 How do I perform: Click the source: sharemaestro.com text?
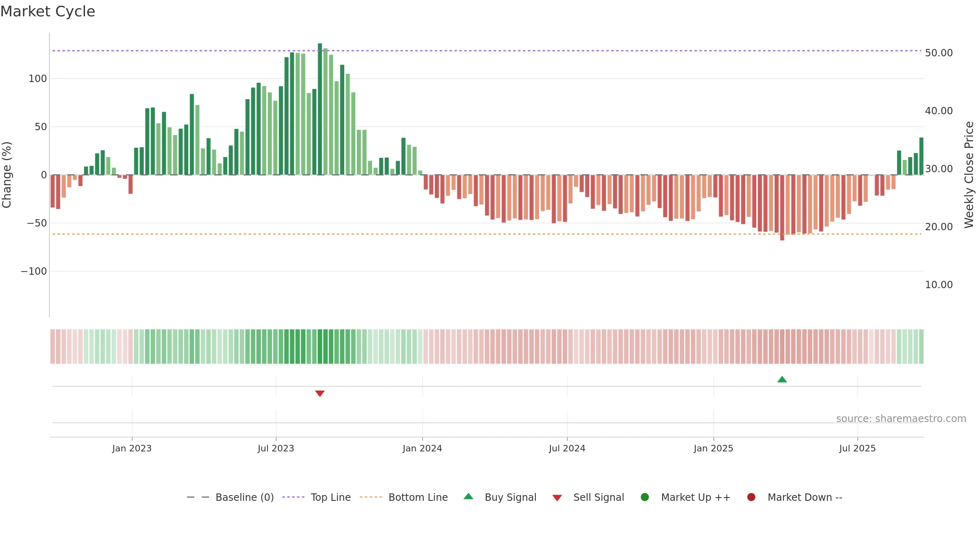901,419
